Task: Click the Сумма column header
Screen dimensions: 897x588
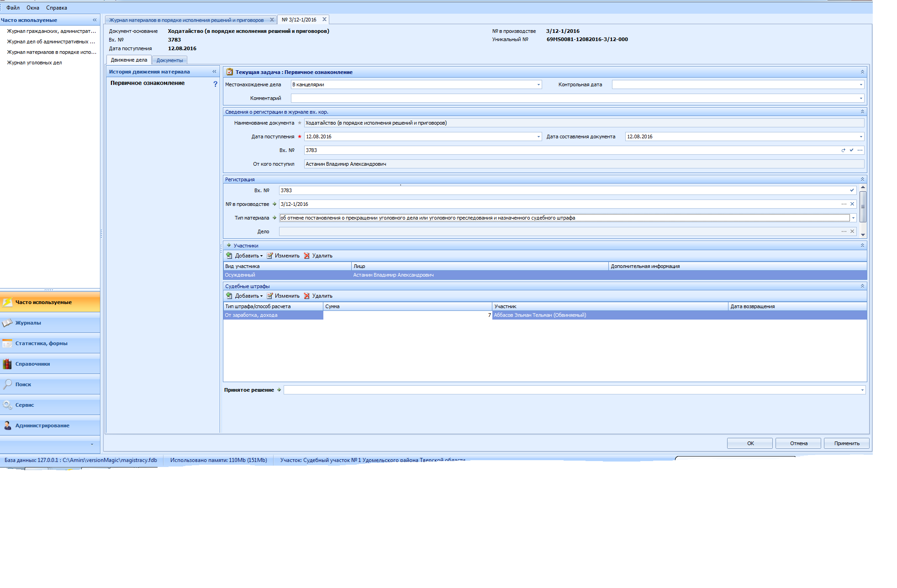Action: click(x=407, y=306)
